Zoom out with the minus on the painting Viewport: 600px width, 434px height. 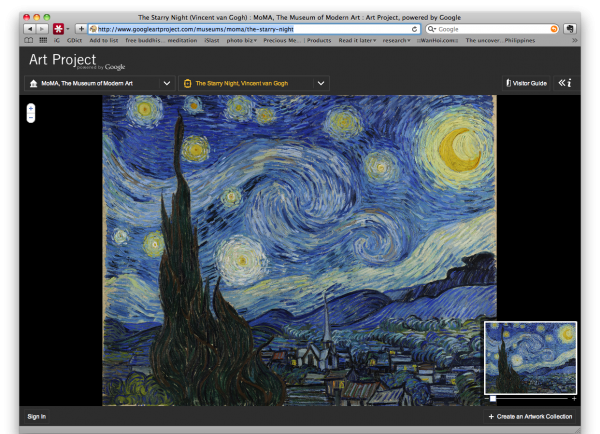click(x=31, y=117)
